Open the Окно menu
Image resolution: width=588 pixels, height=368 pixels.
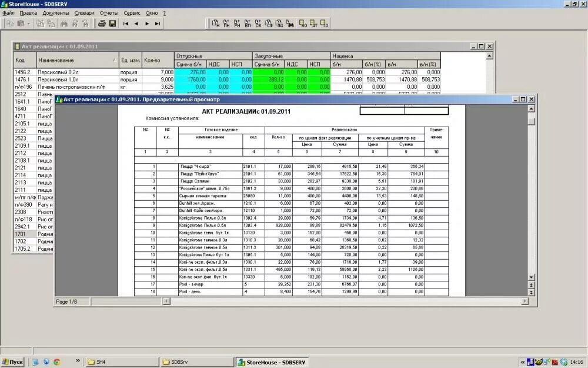[152, 13]
